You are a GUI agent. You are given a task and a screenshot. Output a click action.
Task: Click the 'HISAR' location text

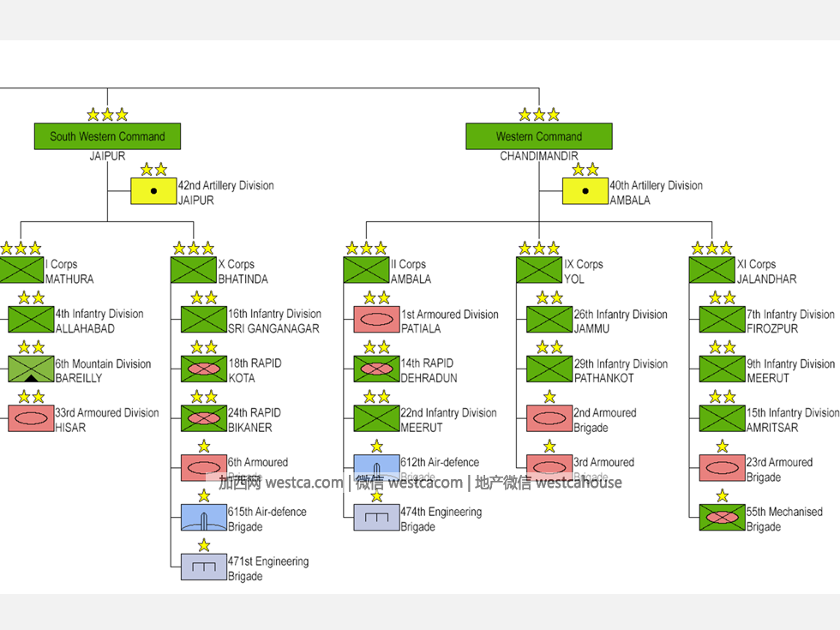pyautogui.click(x=70, y=428)
